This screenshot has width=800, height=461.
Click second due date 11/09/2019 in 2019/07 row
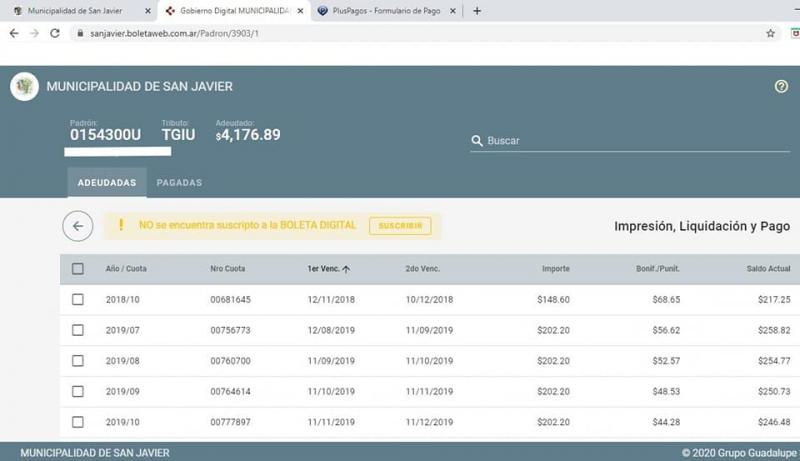[x=429, y=330]
